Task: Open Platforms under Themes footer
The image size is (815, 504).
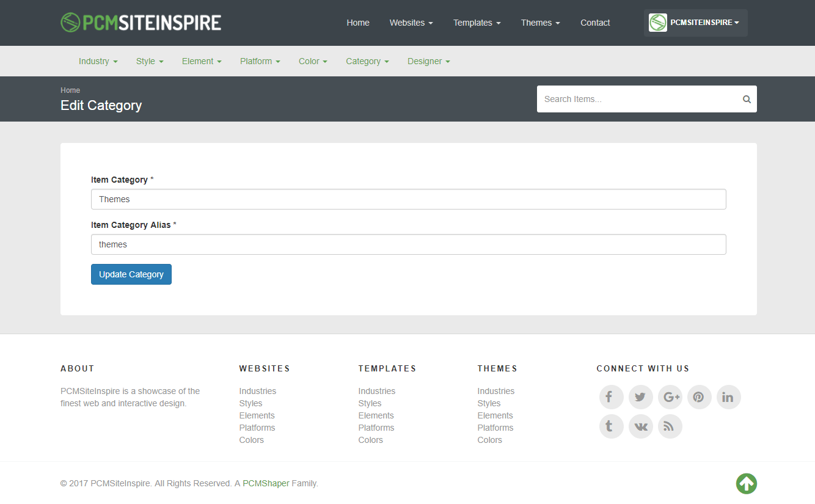Action: coord(495,428)
